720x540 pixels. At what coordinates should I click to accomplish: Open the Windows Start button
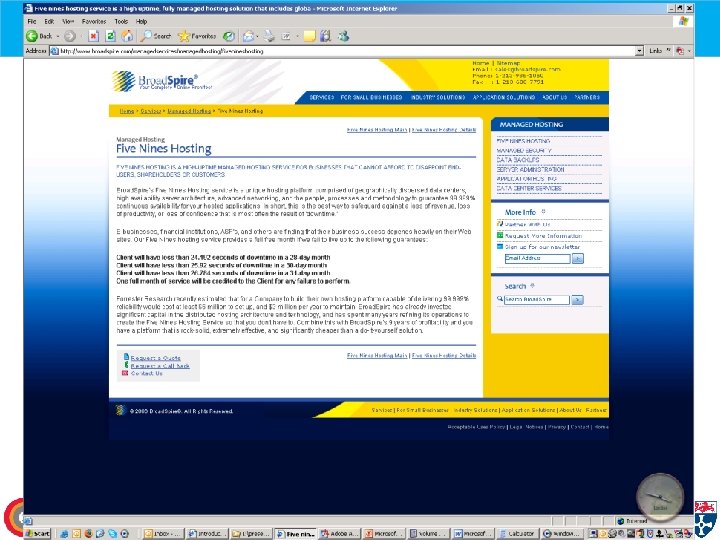37,534
